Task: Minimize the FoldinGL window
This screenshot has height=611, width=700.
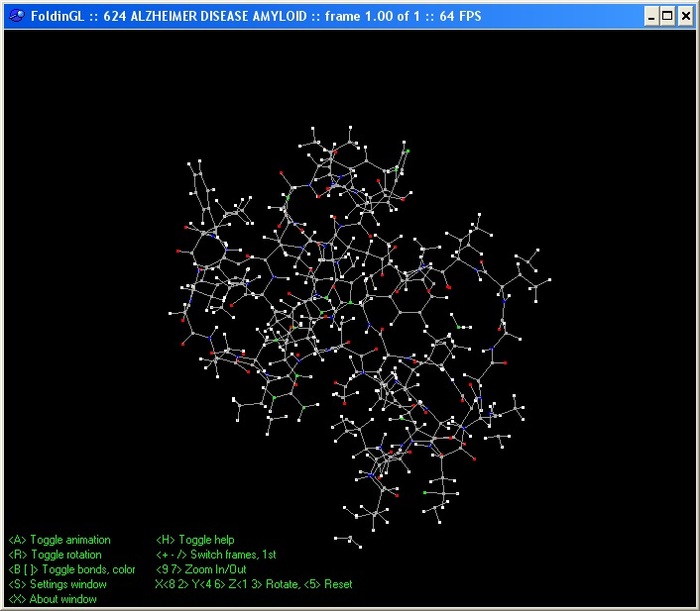Action: tap(650, 16)
